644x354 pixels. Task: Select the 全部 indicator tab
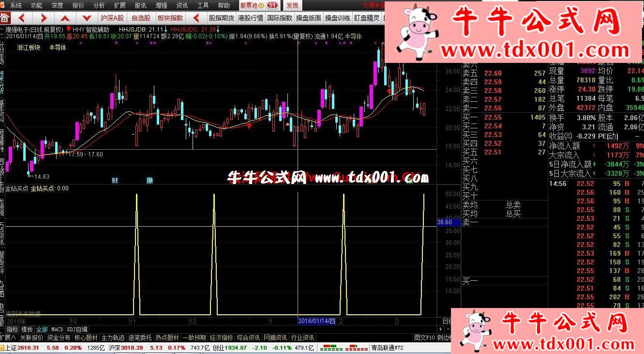click(x=42, y=329)
